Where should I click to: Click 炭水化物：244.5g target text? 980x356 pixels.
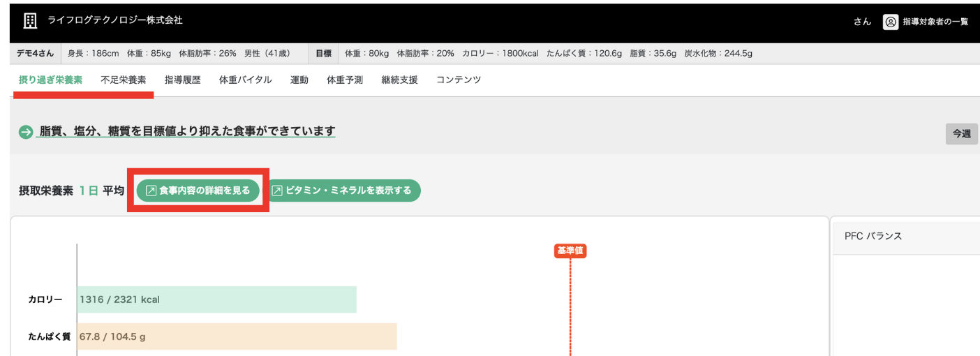pyautogui.click(x=718, y=53)
